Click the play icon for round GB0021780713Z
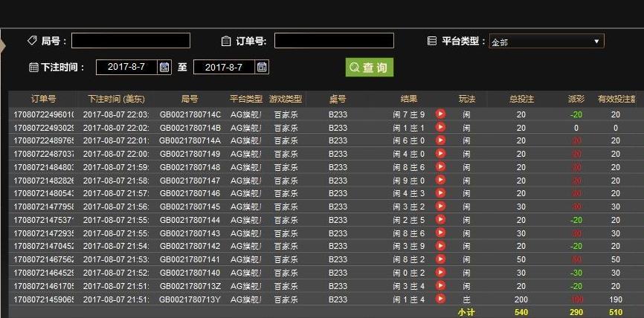 click(440, 286)
